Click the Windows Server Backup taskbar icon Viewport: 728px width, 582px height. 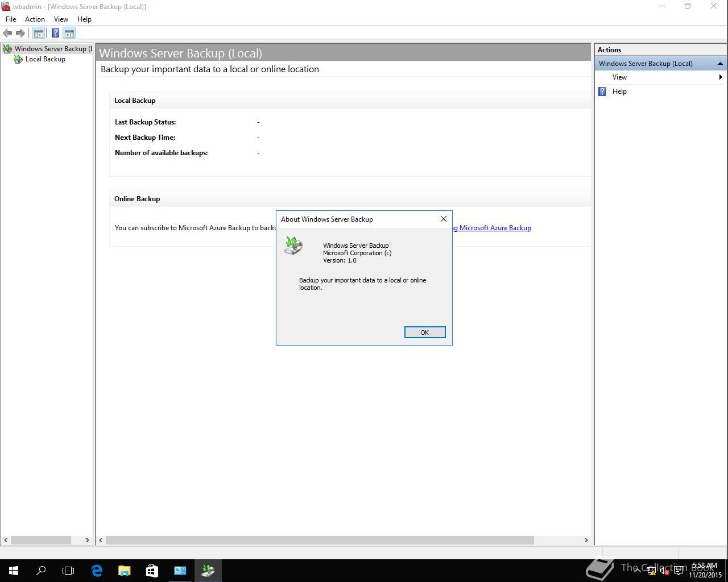pyautogui.click(x=208, y=571)
